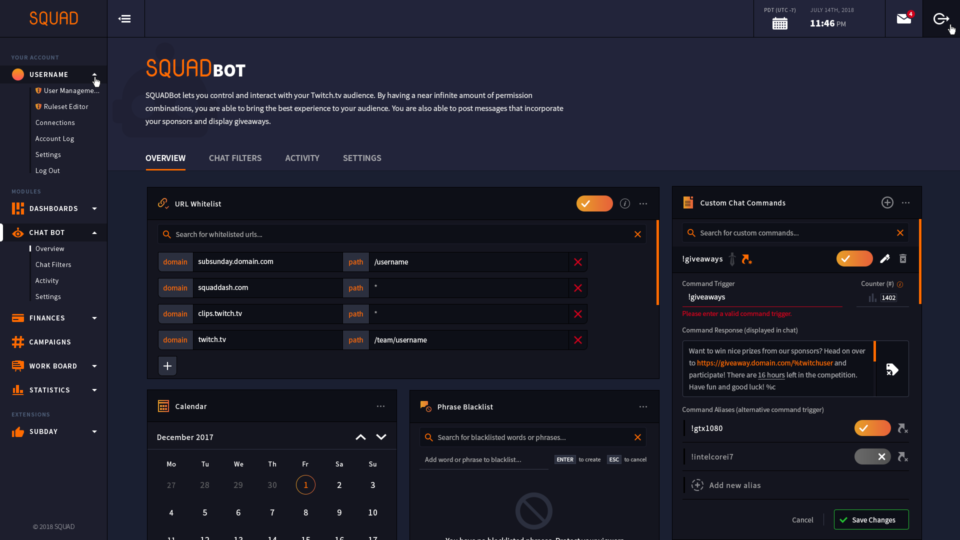This screenshot has height=540, width=960.
Task: Click Log Out in the account menu
Action: (x=47, y=171)
